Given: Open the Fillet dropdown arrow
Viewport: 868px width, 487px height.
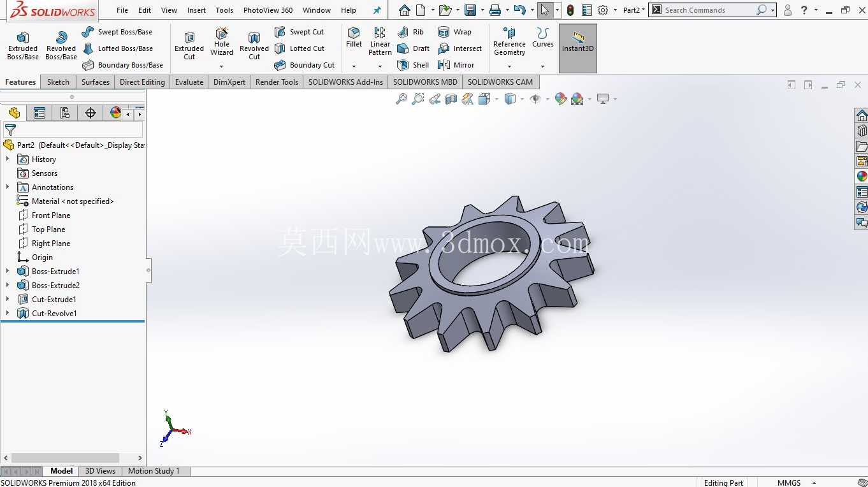Looking at the screenshot, I should [x=354, y=66].
